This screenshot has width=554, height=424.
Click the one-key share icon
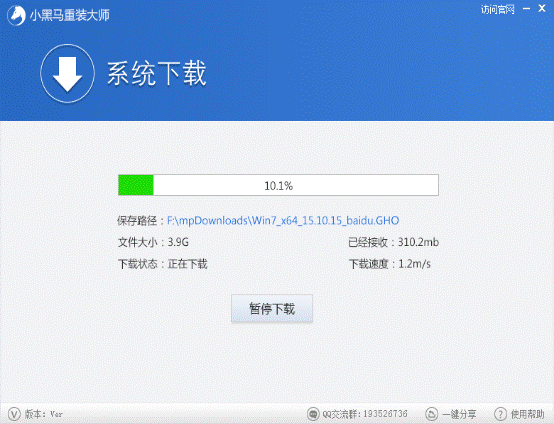[431, 414]
